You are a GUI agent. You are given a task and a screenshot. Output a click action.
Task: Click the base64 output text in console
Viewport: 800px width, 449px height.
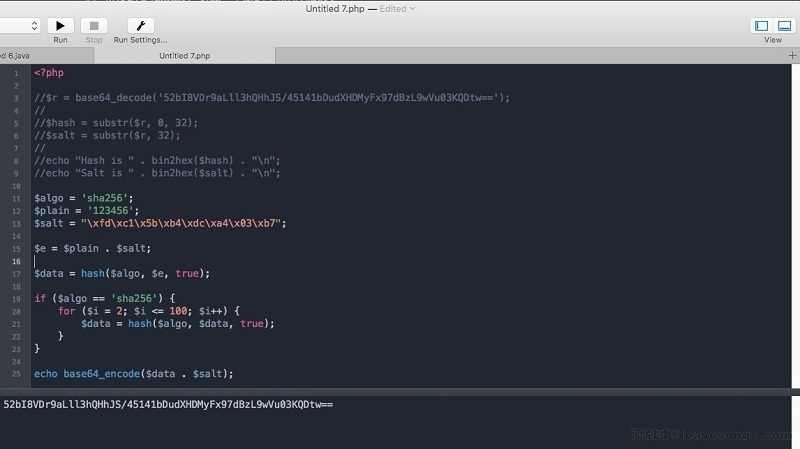coord(167,404)
